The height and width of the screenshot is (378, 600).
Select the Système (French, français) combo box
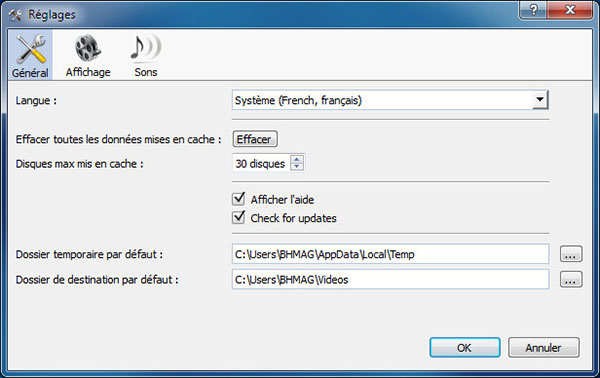(390, 100)
